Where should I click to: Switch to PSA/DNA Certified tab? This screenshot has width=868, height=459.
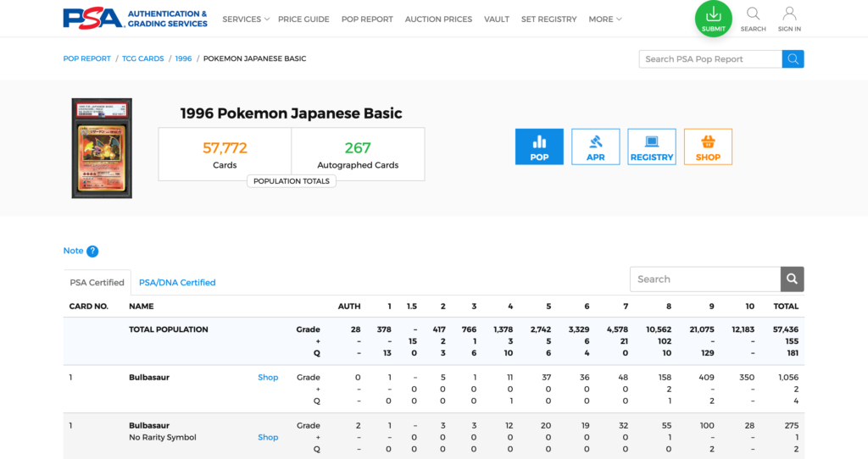(177, 283)
